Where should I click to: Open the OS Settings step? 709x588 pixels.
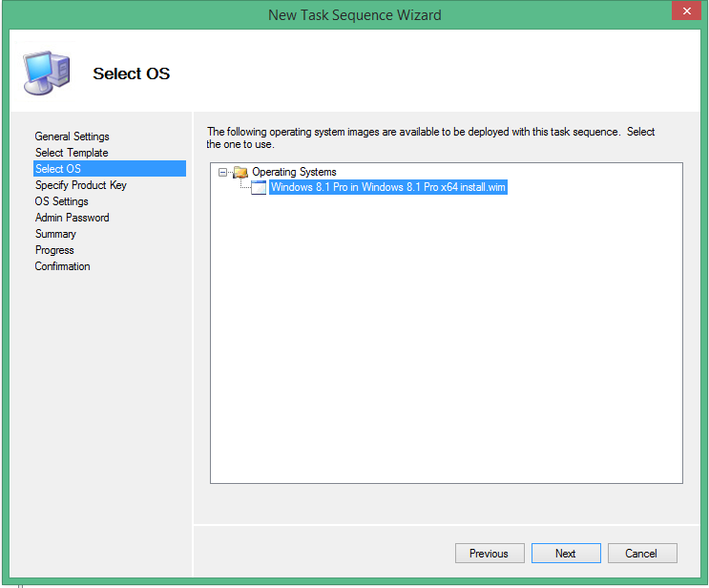point(62,201)
